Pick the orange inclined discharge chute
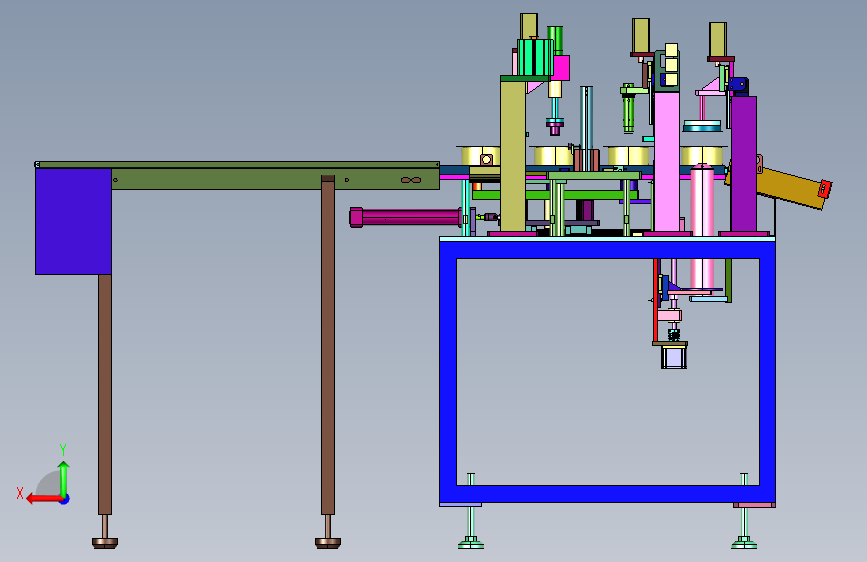867x562 pixels. [x=791, y=188]
